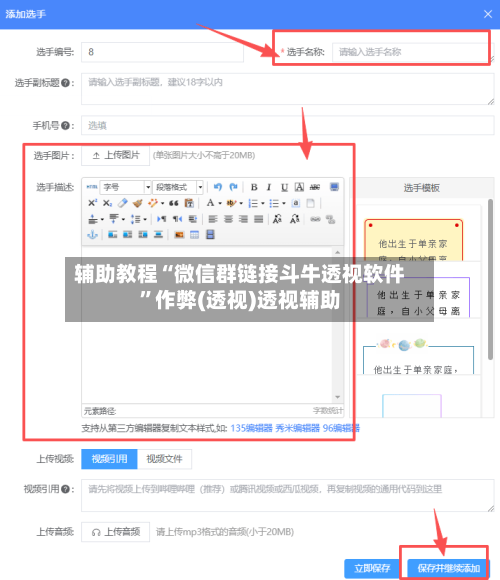Screen dimensions: 500x580
Task: Convert letters to uppercase
Action: [x=277, y=219]
